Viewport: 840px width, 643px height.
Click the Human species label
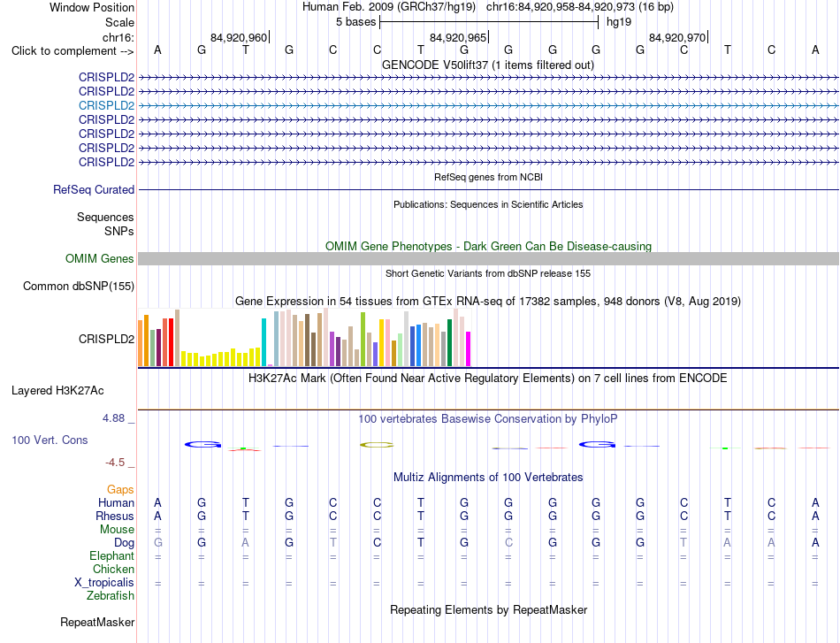coord(116,502)
